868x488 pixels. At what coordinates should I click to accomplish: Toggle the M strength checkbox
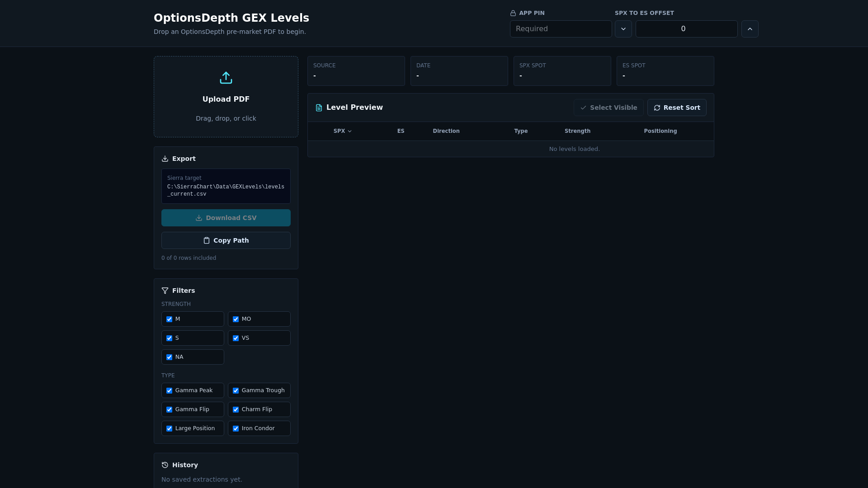coord(170,319)
